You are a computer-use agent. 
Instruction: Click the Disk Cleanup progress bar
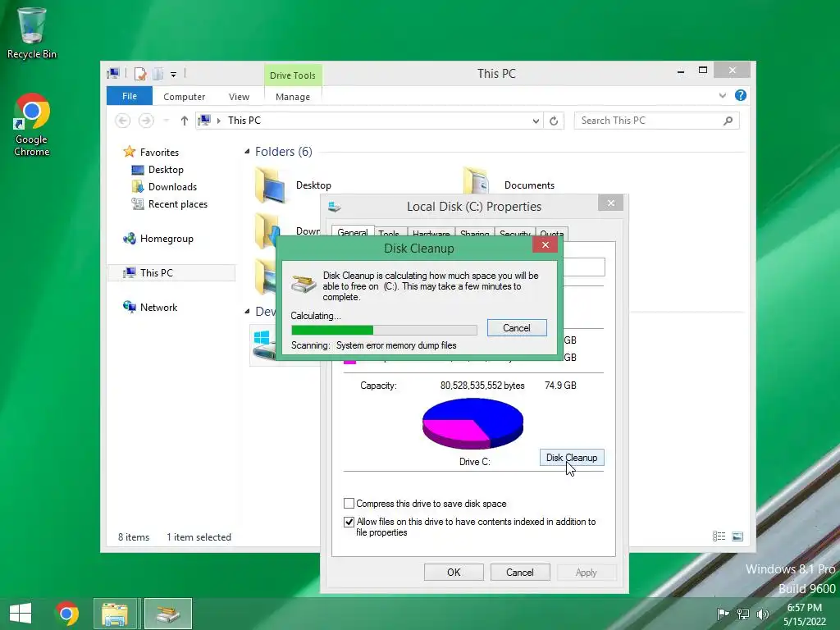click(x=384, y=330)
